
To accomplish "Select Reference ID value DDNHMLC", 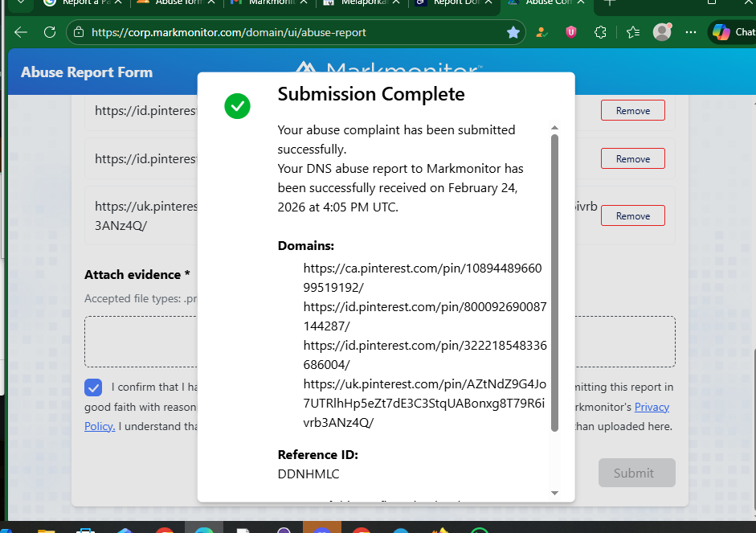I will (x=309, y=474).
